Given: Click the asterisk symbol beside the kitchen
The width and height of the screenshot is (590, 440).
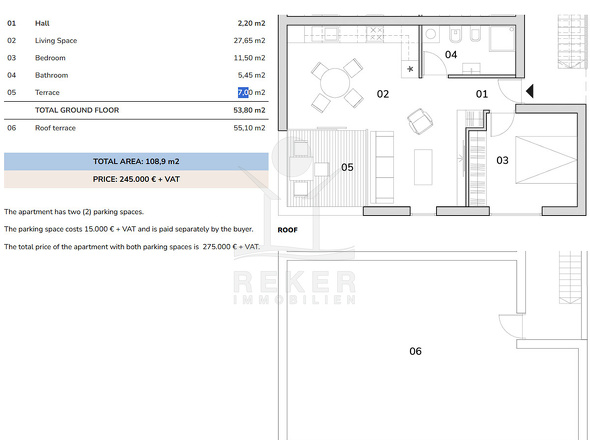Looking at the screenshot, I should click(410, 69).
